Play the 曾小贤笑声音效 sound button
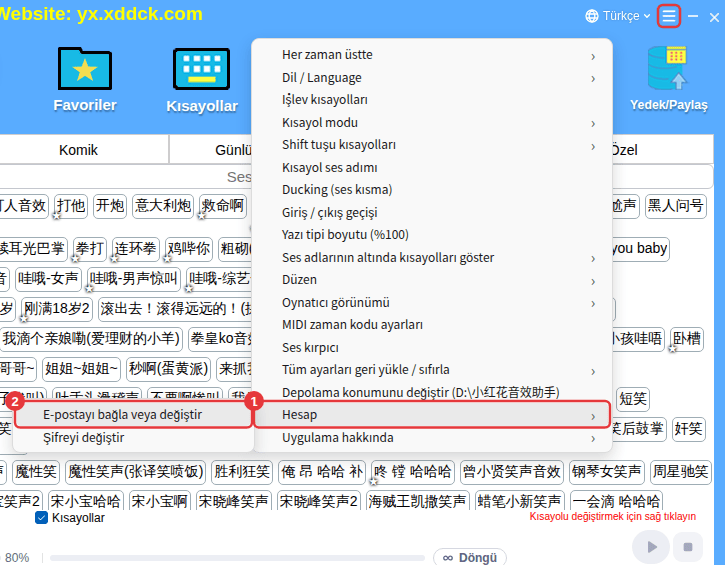 point(512,472)
